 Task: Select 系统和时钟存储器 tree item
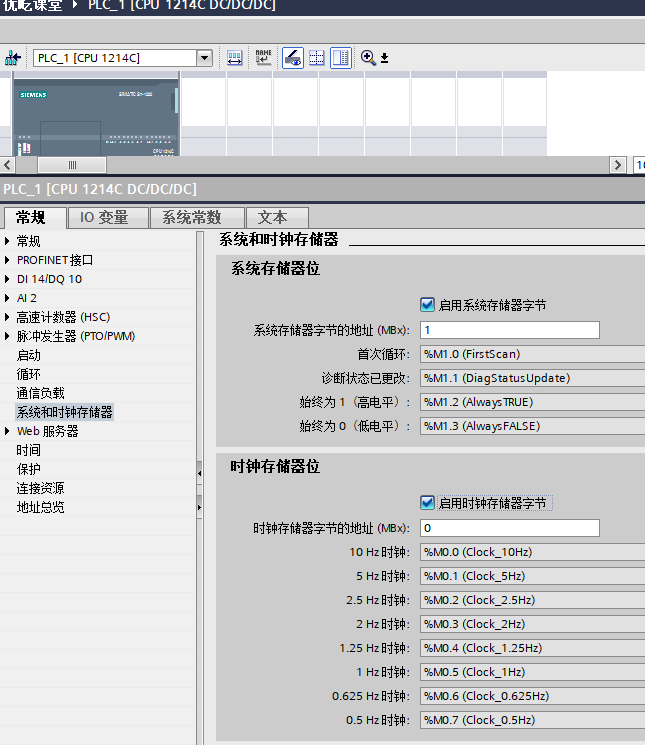65,412
